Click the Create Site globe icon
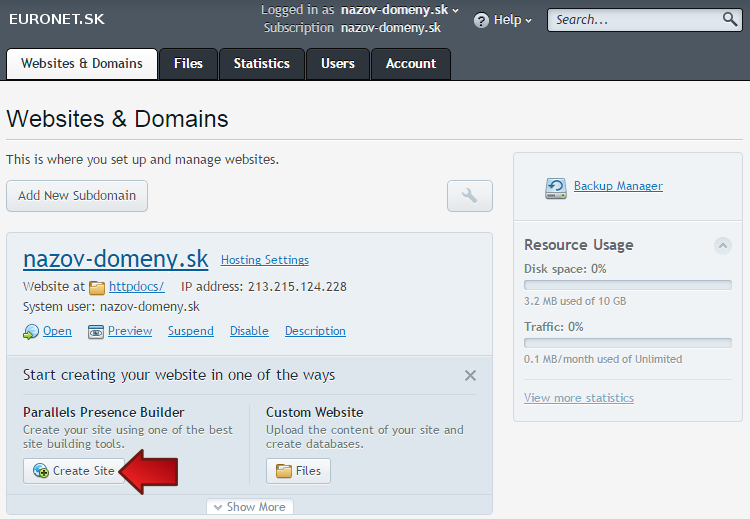 pos(41,471)
